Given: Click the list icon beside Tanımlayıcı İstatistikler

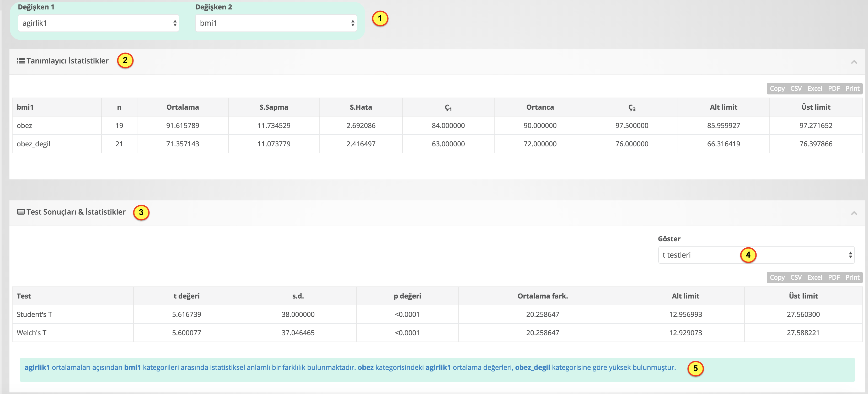Looking at the screenshot, I should 21,61.
